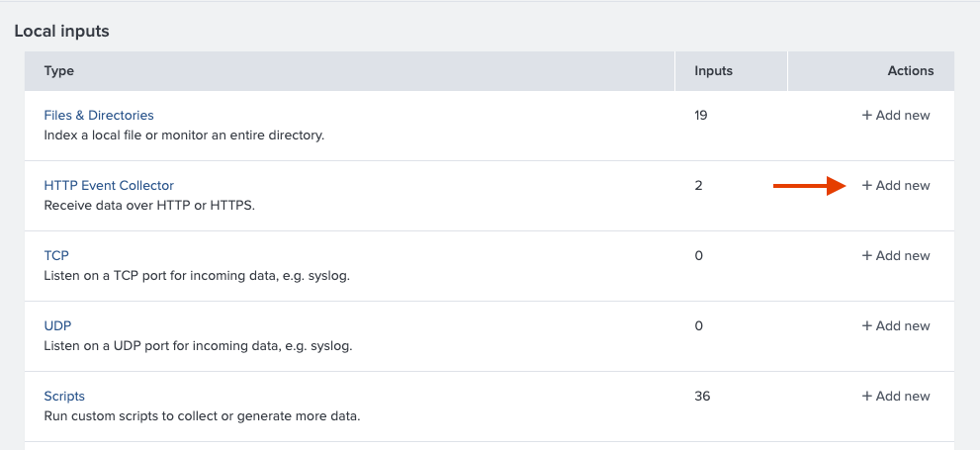Screen dimensions: 980x450
Task: Open the HTTP Event Collector link
Action: click(x=109, y=186)
